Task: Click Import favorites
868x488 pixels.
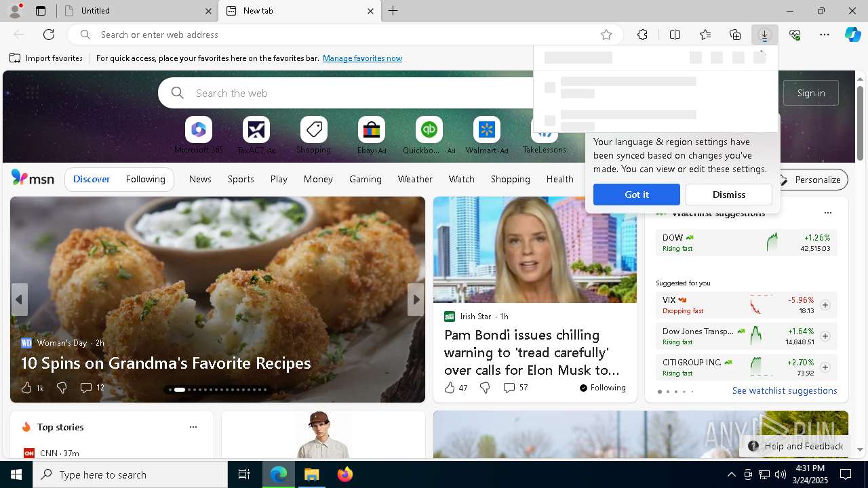Action: click(x=46, y=58)
